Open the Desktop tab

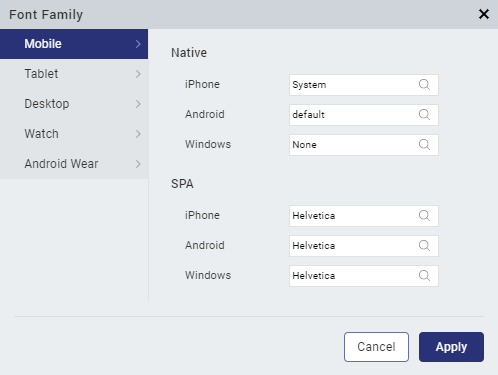74,104
